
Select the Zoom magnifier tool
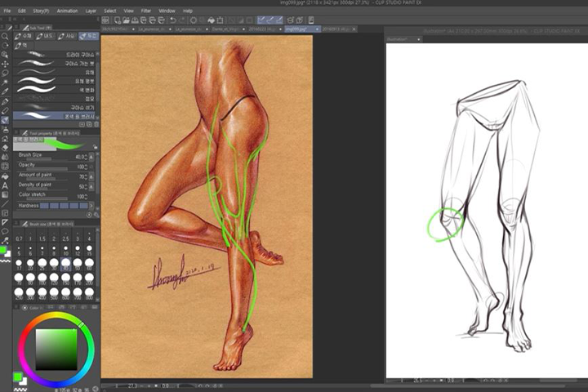coord(5,37)
